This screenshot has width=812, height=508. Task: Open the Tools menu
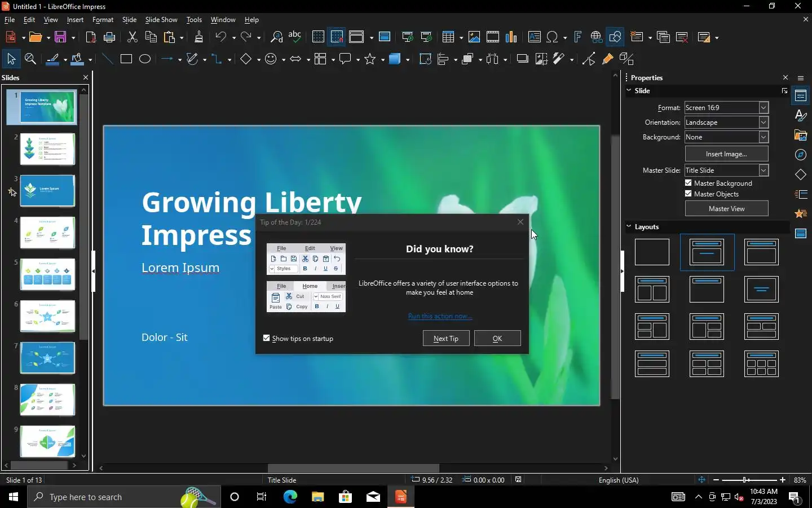click(194, 20)
